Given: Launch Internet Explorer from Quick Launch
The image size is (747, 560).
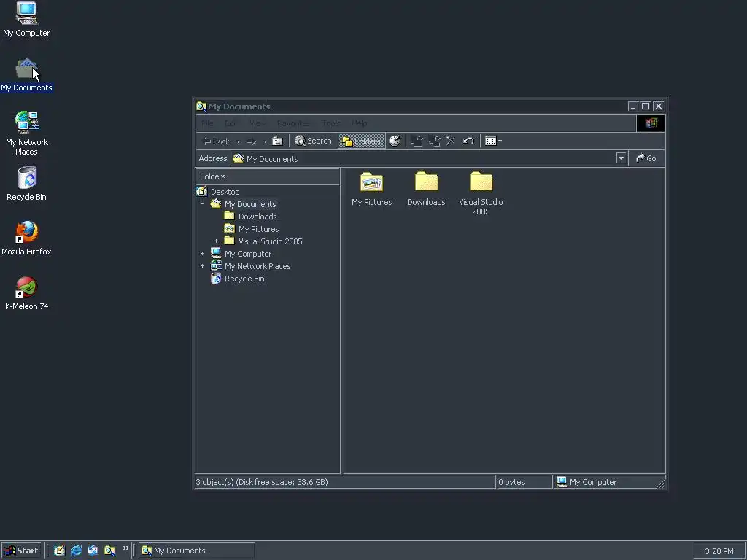Looking at the screenshot, I should click(x=76, y=551).
